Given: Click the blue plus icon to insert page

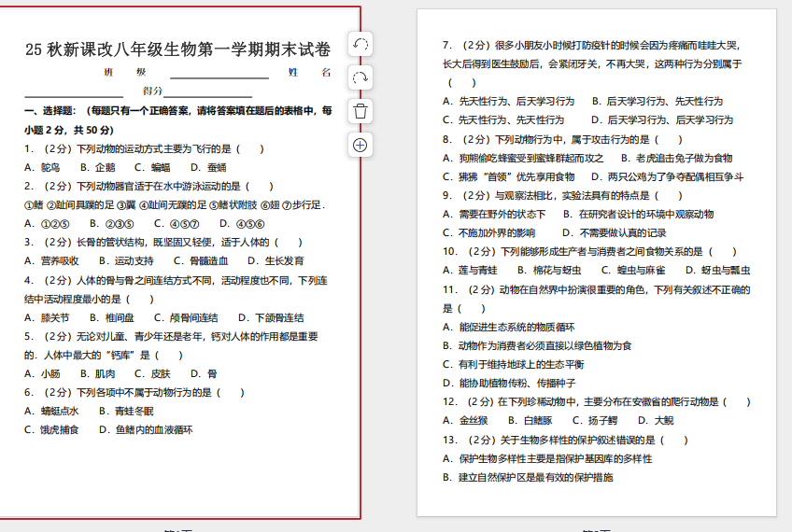Looking at the screenshot, I should 361,145.
